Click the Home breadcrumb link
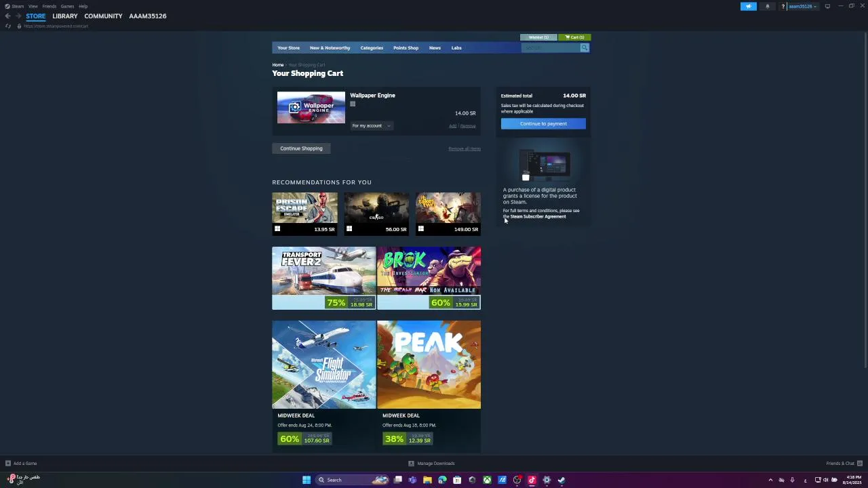The image size is (868, 488). 278,65
